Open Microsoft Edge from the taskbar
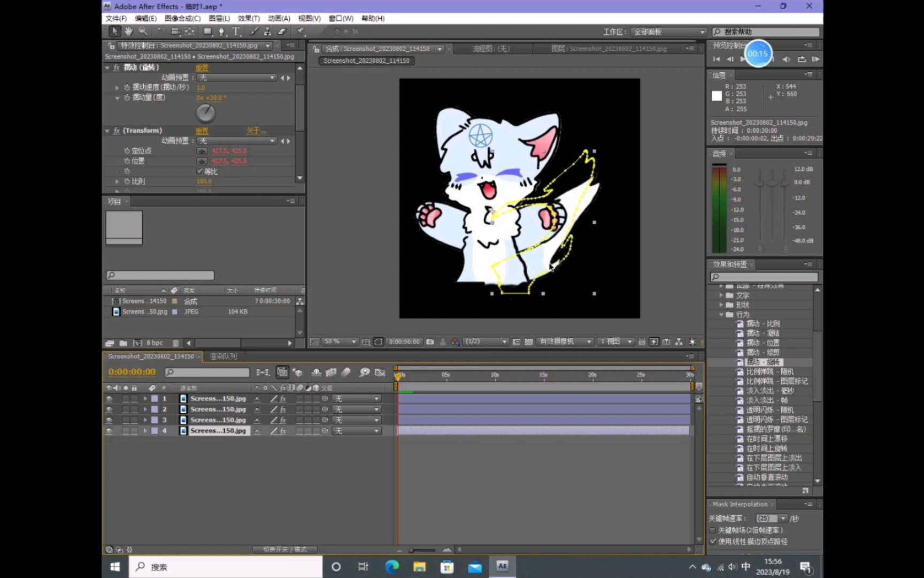924x578 pixels. pyautogui.click(x=392, y=567)
